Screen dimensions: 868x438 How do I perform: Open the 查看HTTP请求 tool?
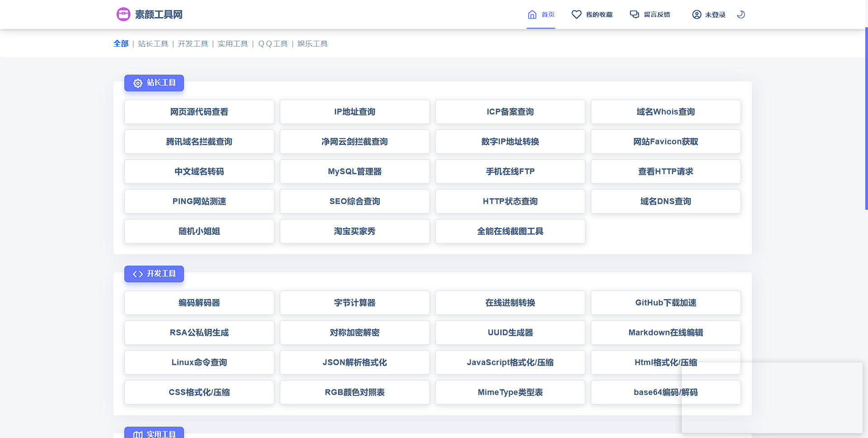click(x=666, y=171)
